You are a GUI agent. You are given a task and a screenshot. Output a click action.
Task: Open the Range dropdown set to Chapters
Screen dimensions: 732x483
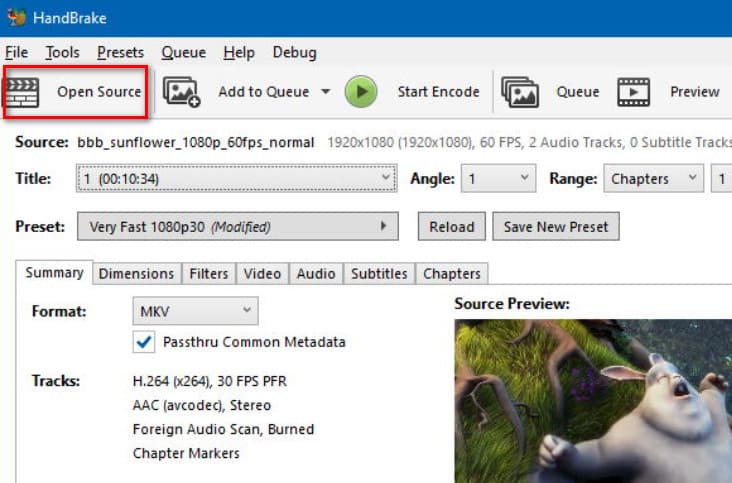point(652,179)
